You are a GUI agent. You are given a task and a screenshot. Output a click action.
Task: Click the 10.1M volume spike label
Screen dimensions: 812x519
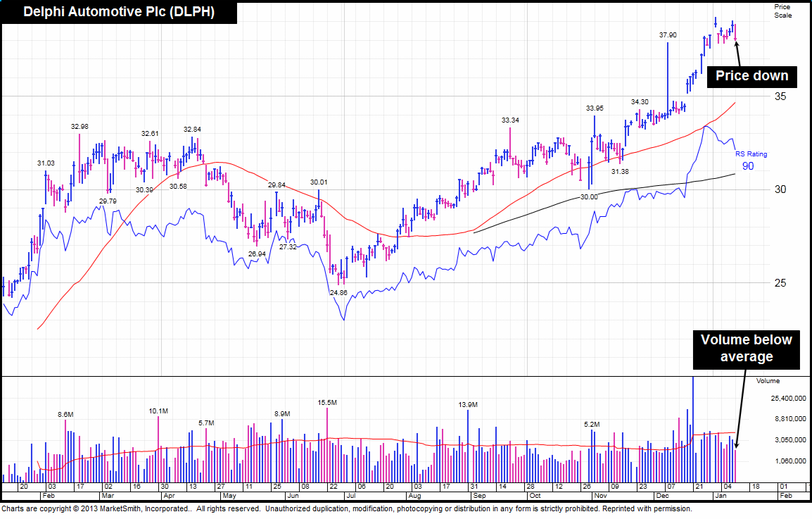pyautogui.click(x=158, y=411)
